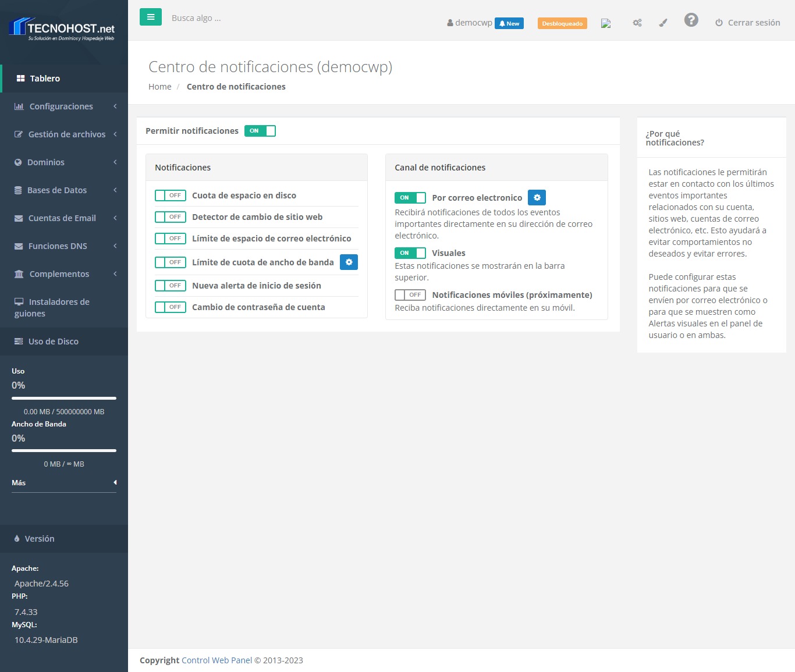The height and width of the screenshot is (672, 795).
Task: Turn off Permitir notificaciones switch
Action: coord(260,131)
